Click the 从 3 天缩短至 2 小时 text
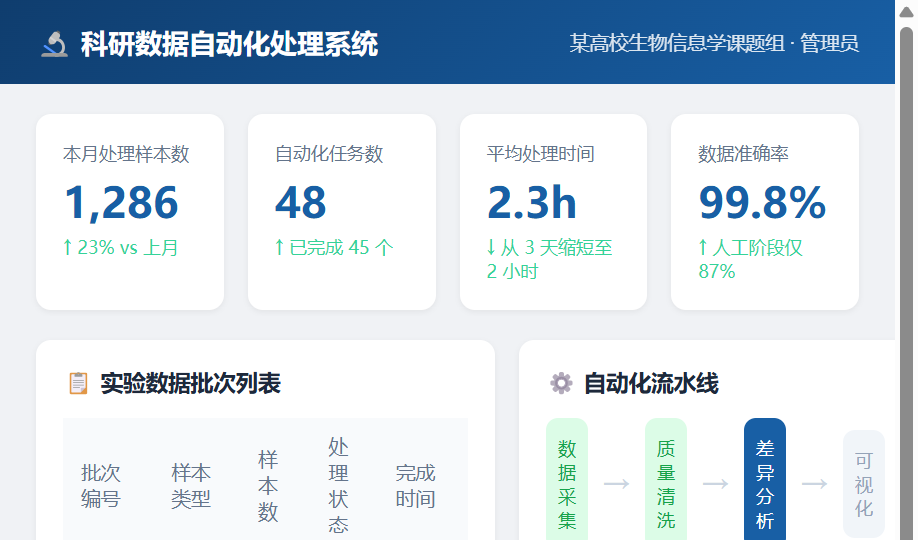Screen dimensions: 918x540 (x=550, y=259)
